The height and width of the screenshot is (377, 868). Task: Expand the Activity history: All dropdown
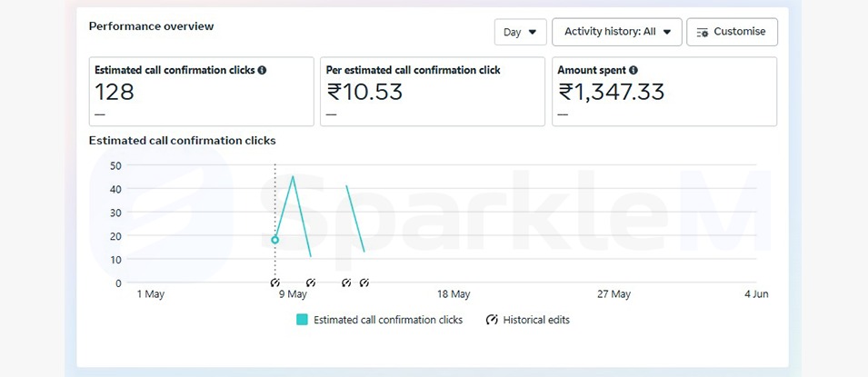click(616, 32)
